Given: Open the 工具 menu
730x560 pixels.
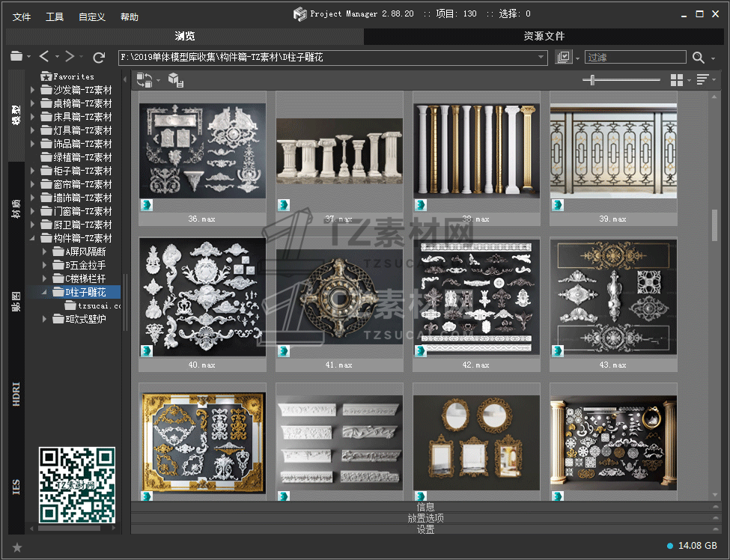Looking at the screenshot, I should [55, 16].
